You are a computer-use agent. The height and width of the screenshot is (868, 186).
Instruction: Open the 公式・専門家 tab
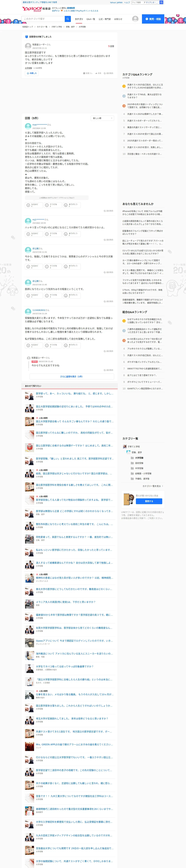(105, 19)
